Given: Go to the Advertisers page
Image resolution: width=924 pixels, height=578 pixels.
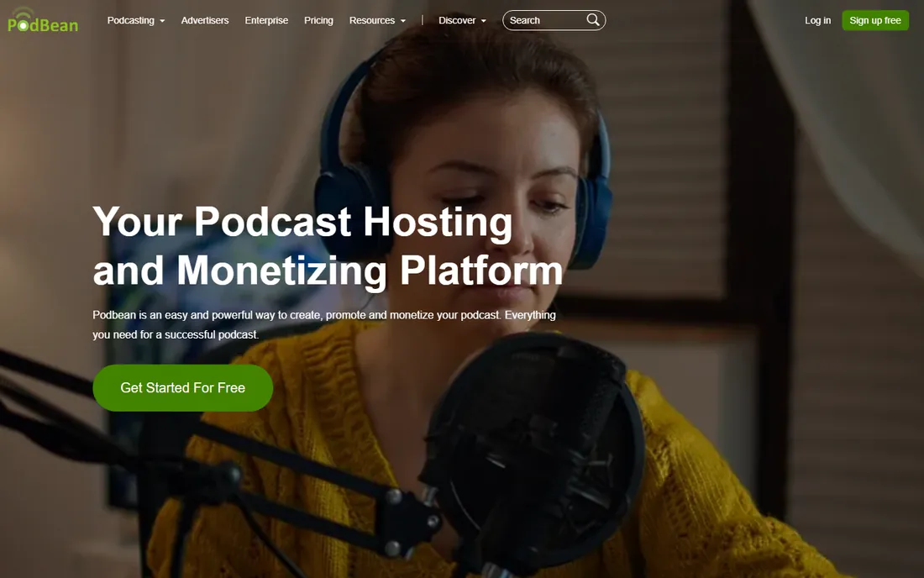Looking at the screenshot, I should [204, 20].
